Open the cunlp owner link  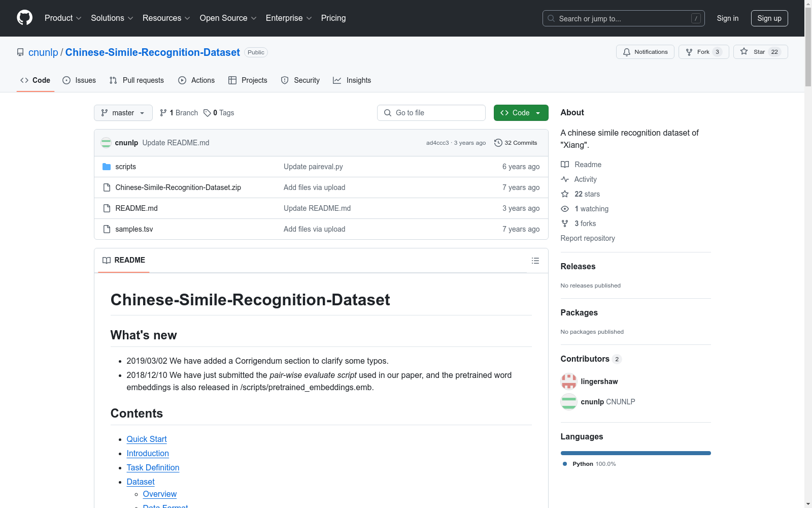click(43, 52)
